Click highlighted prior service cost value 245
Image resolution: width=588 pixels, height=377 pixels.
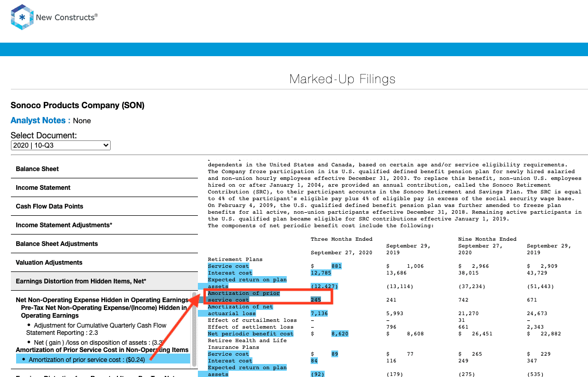(x=316, y=300)
